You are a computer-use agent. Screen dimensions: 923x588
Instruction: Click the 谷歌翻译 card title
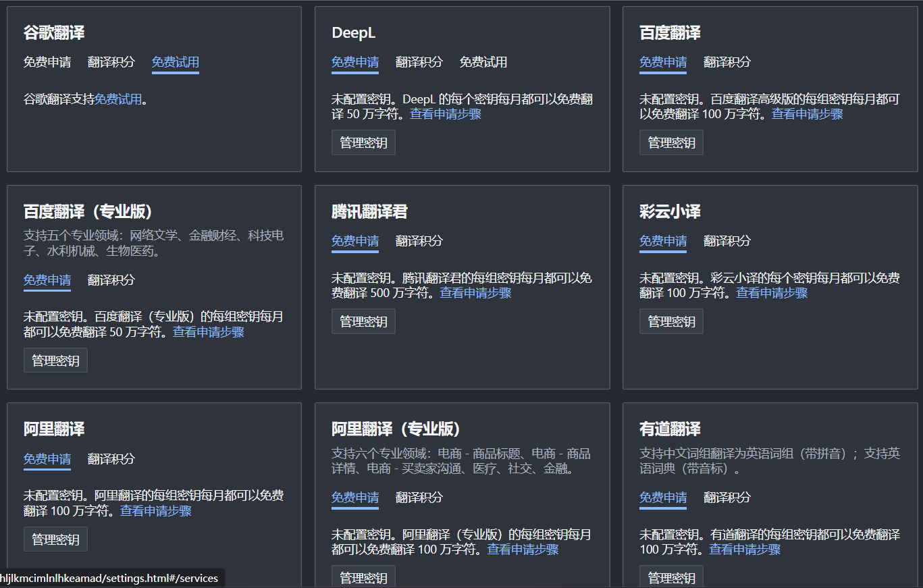coord(54,33)
